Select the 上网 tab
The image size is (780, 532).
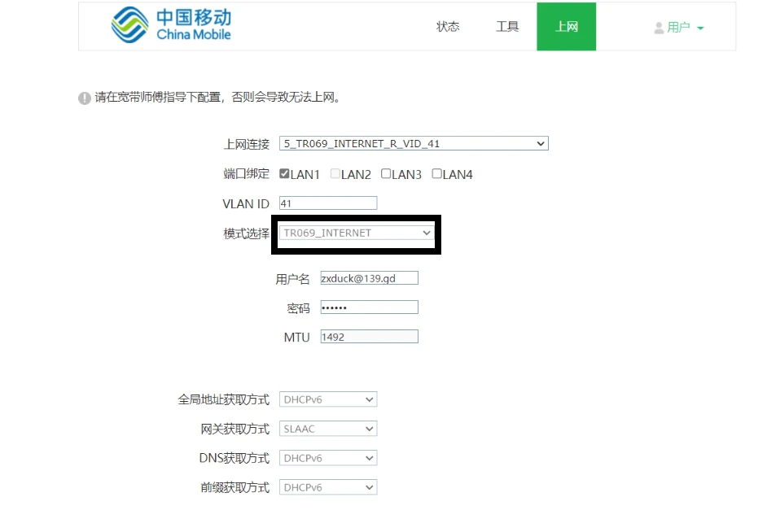[567, 27]
